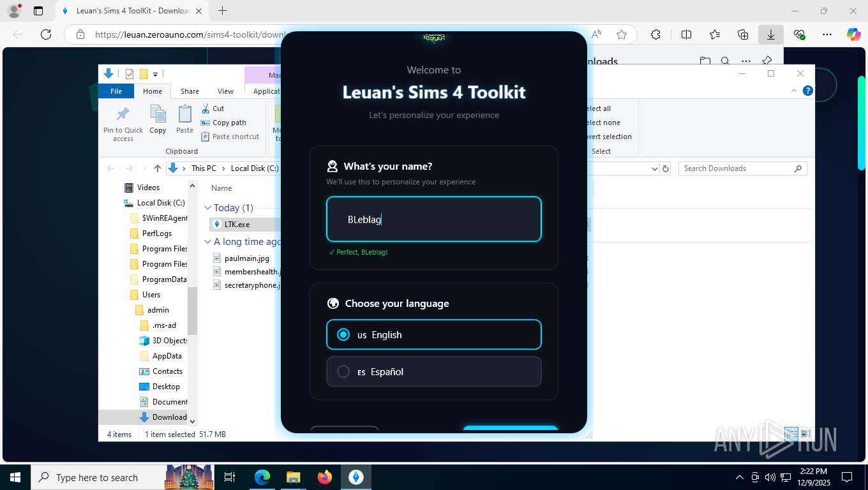The width and height of the screenshot is (868, 490).
Task: Toggle Edge split screen icon
Action: 686,34
